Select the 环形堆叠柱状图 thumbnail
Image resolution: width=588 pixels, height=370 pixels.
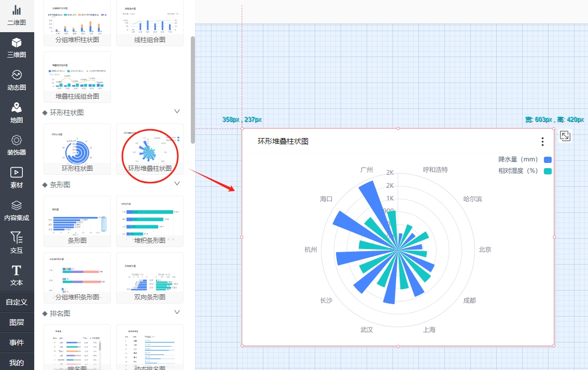coord(150,149)
